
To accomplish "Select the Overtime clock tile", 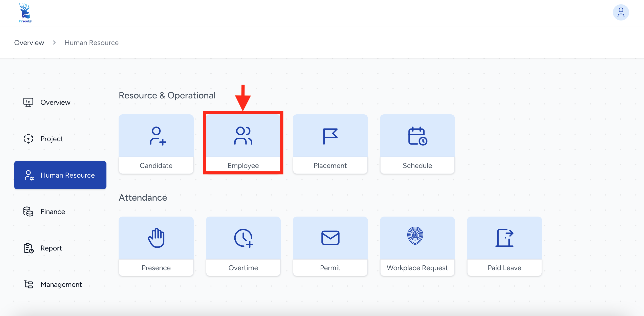I will [243, 246].
